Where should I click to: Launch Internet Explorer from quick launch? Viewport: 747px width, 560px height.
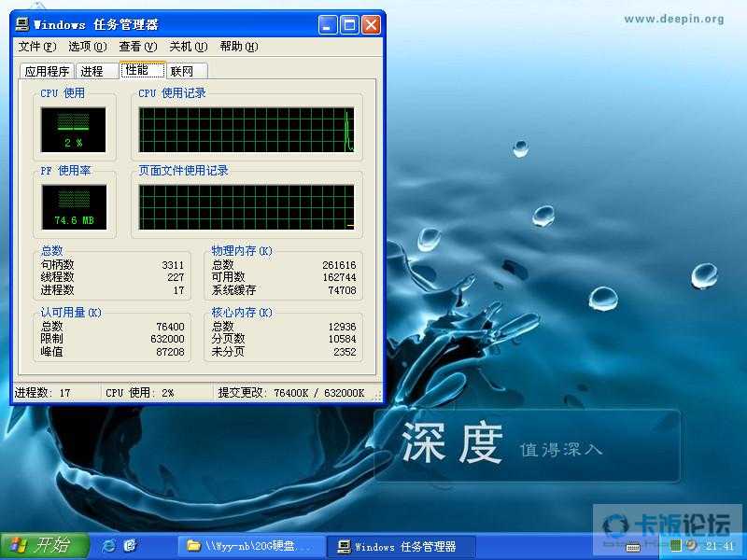tap(108, 546)
